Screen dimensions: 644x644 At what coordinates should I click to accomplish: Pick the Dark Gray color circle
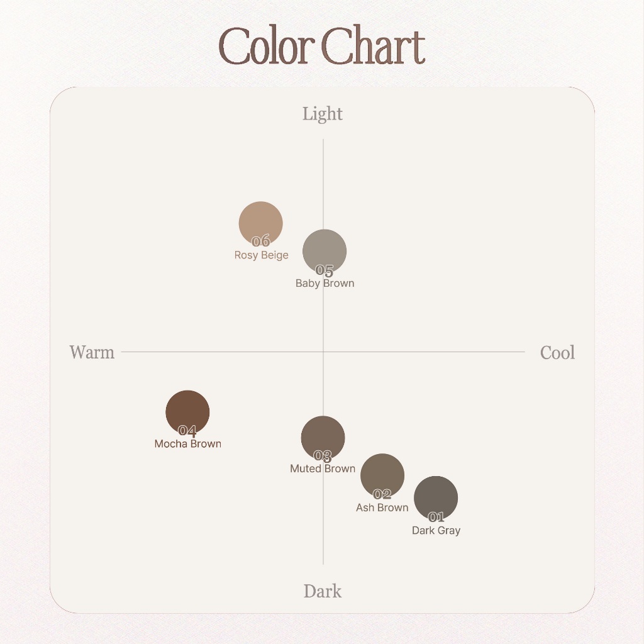[x=436, y=498]
